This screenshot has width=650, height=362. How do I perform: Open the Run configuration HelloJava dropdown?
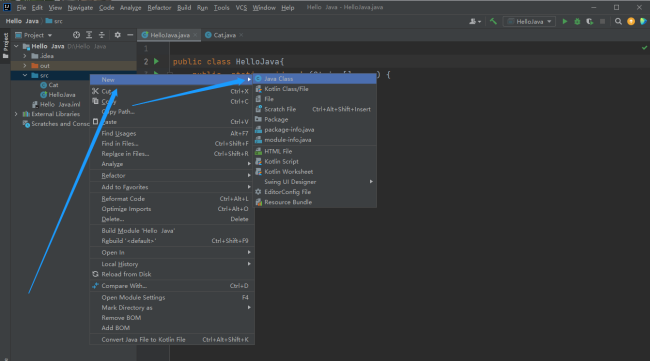(529, 21)
